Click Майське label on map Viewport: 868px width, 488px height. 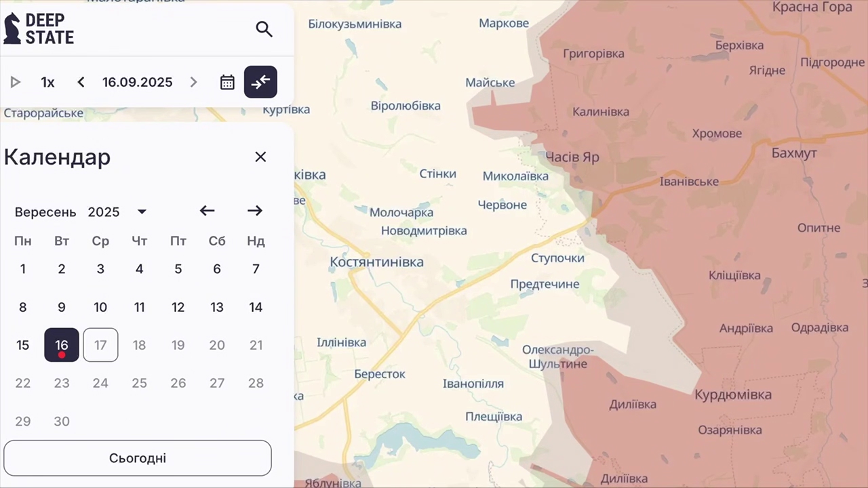coord(490,83)
